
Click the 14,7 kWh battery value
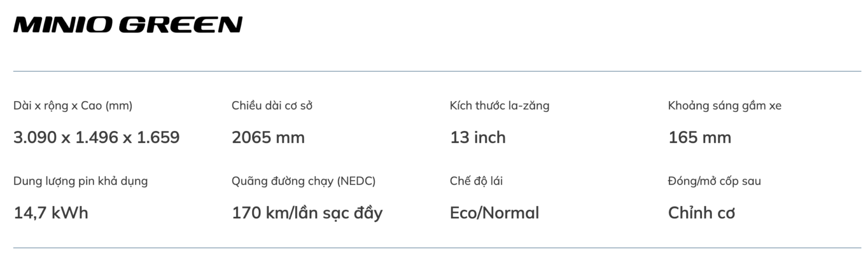pos(51,213)
